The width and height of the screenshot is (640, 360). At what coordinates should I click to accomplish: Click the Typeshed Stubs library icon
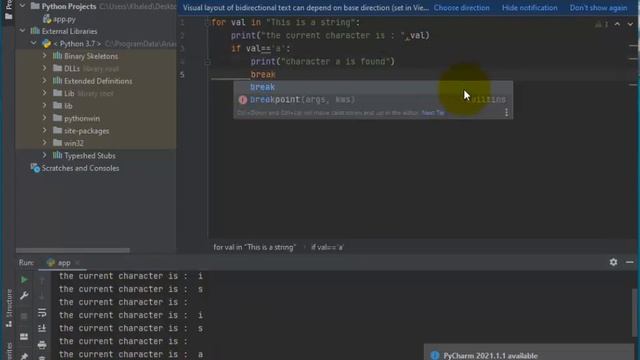[x=58, y=155]
